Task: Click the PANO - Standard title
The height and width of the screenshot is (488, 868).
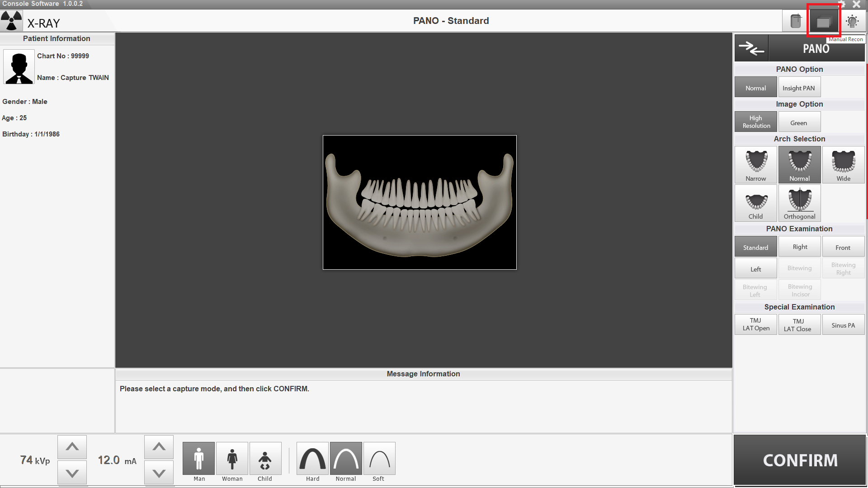Action: click(451, 21)
